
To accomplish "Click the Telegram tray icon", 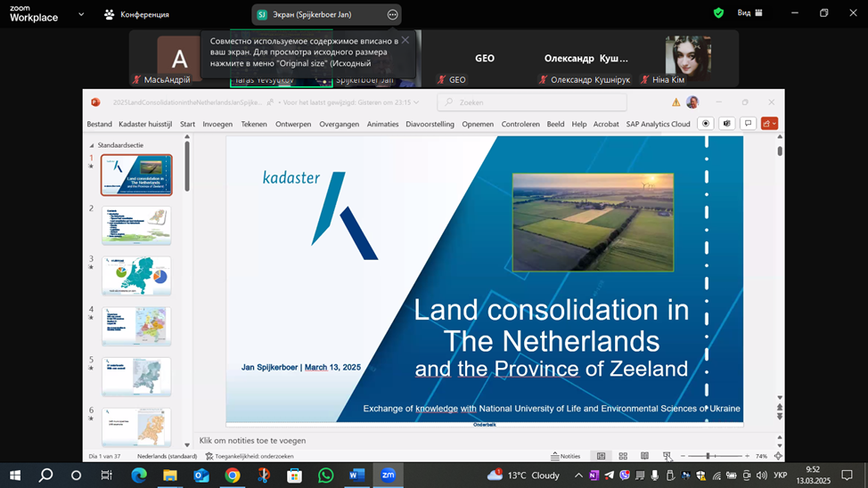I will 609,476.
